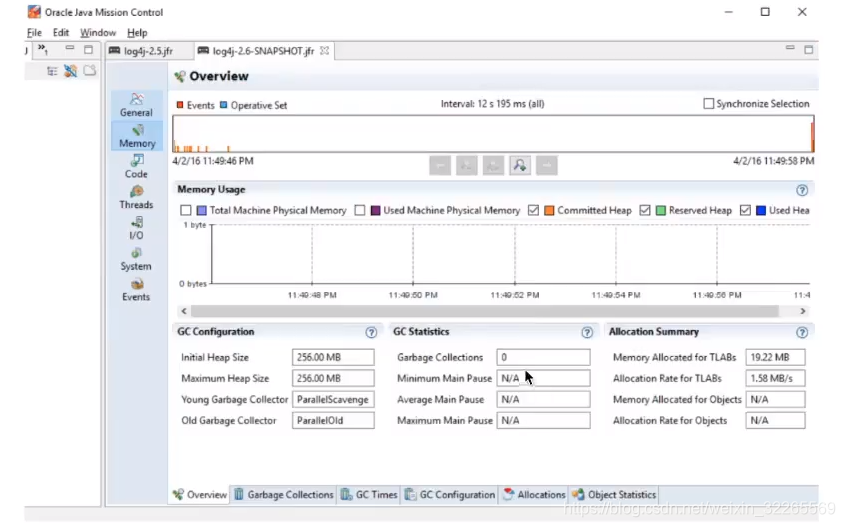Click the range navigator zoom-out button
The width and height of the screenshot is (845, 527).
click(x=493, y=165)
